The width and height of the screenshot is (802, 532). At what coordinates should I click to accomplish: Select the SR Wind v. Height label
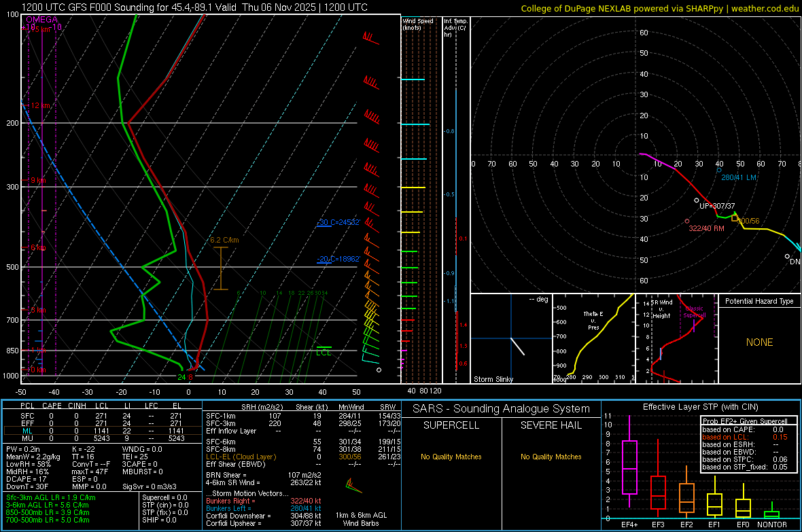(661, 309)
